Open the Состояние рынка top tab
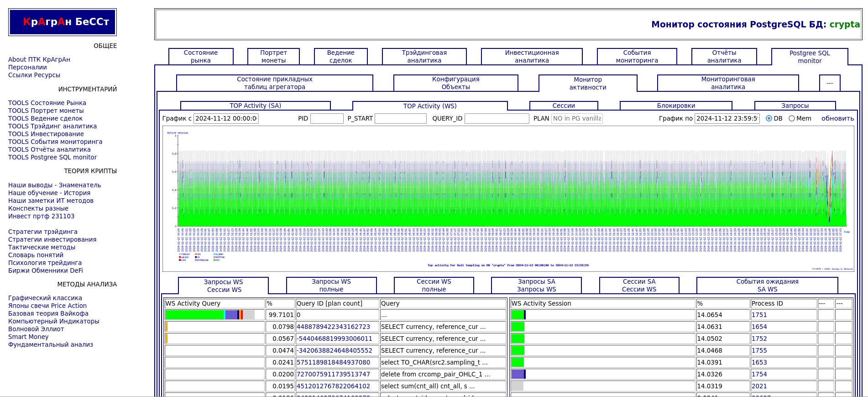868x397 pixels. point(201,56)
